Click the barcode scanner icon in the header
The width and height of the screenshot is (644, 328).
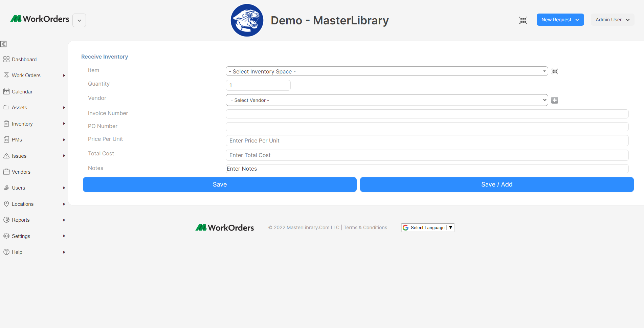[x=523, y=20]
